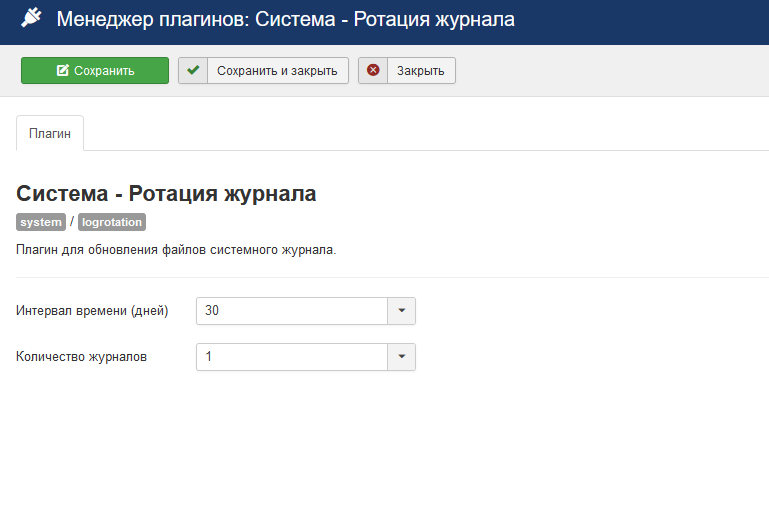
Task: Click the plug icon in header
Action: (x=31, y=19)
